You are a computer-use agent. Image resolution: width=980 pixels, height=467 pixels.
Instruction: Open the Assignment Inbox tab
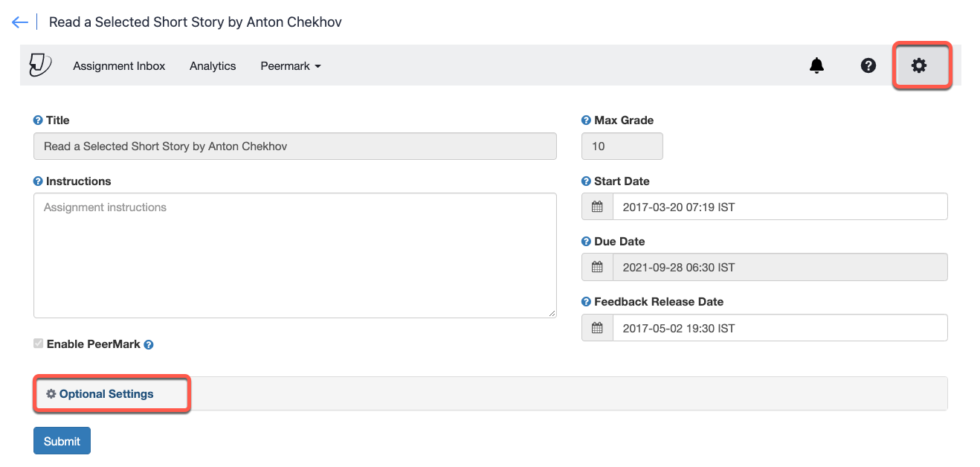119,66
